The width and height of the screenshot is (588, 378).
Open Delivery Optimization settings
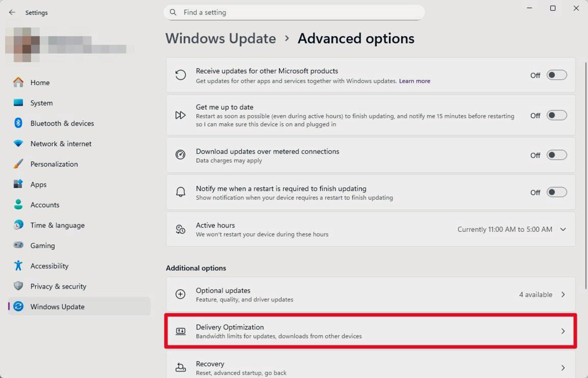371,331
